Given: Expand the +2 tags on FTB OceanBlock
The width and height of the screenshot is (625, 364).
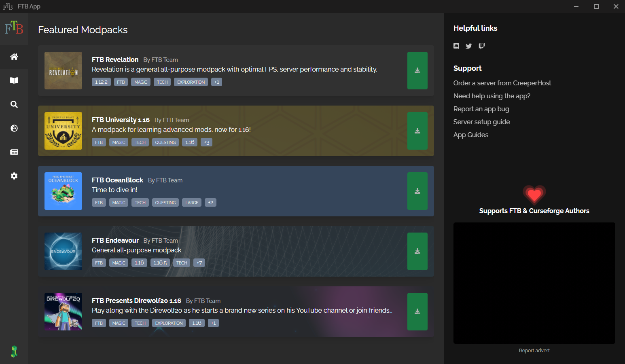Looking at the screenshot, I should pos(210,203).
